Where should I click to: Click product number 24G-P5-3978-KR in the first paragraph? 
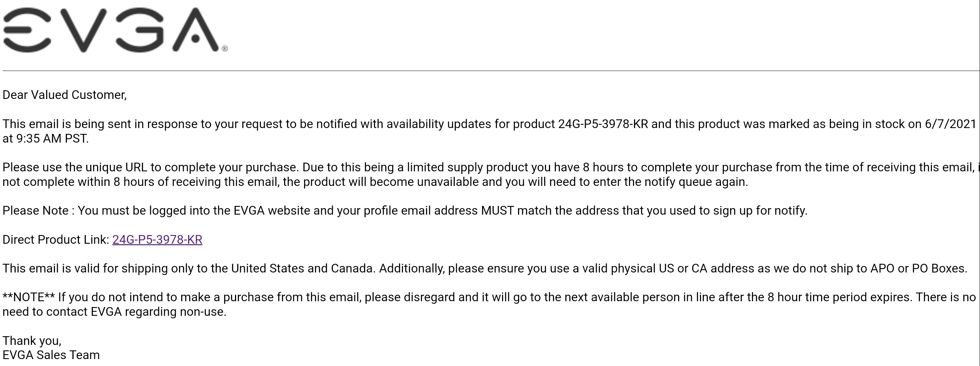point(603,124)
